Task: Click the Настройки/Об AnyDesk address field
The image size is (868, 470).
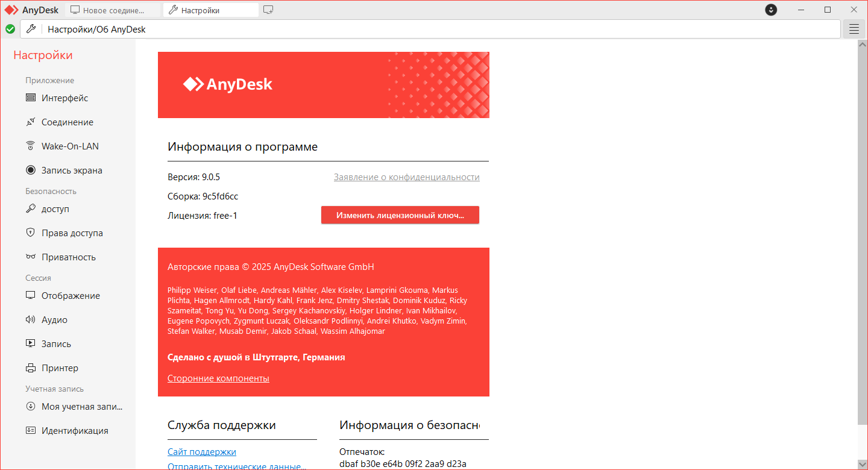Action: [430, 29]
